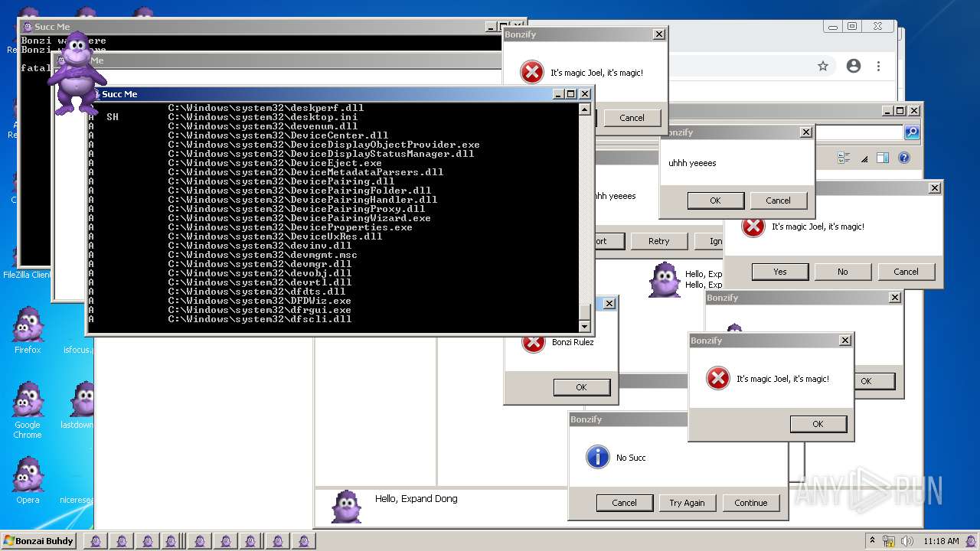Viewport: 980px width, 551px height.
Task: Click the 'No Succ' message text
Action: click(631, 458)
